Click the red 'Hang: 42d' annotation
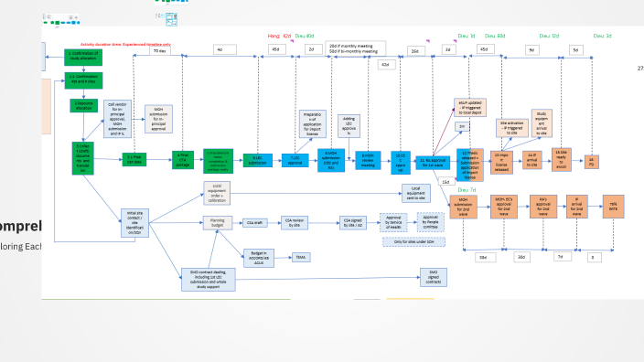 [279, 37]
